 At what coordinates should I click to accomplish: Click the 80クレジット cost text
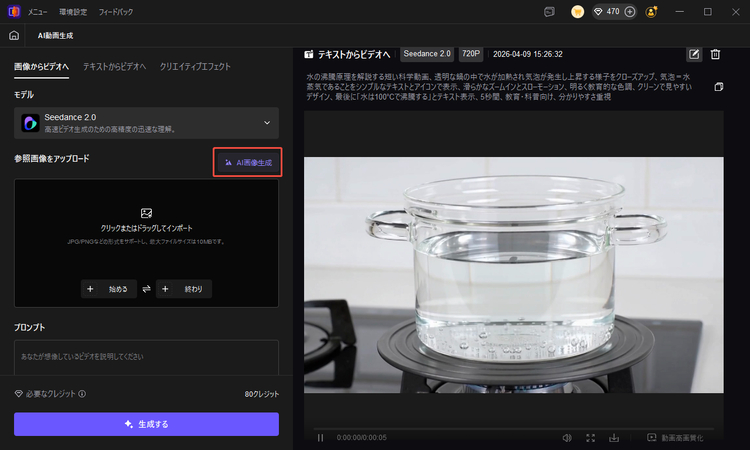(262, 394)
